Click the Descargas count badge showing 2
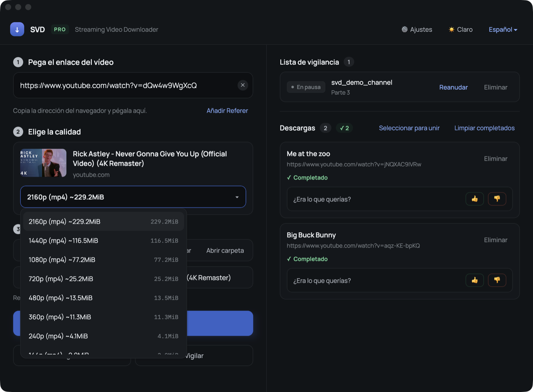 coord(325,128)
